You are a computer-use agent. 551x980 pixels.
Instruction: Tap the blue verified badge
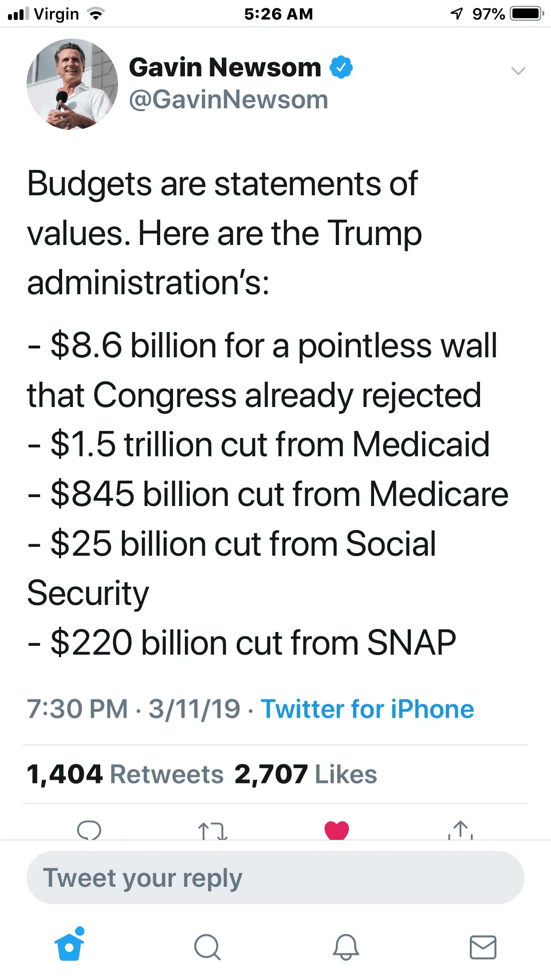pos(341,67)
